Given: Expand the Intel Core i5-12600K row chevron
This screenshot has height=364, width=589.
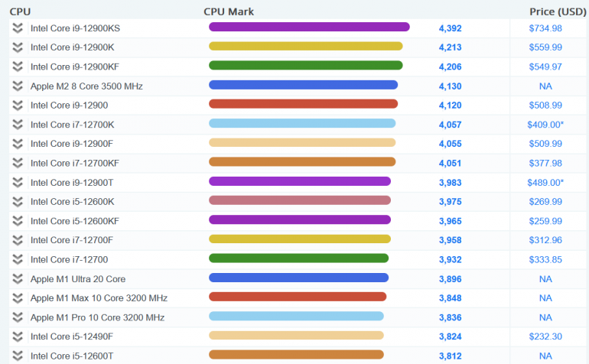Looking at the screenshot, I should 18,202.
